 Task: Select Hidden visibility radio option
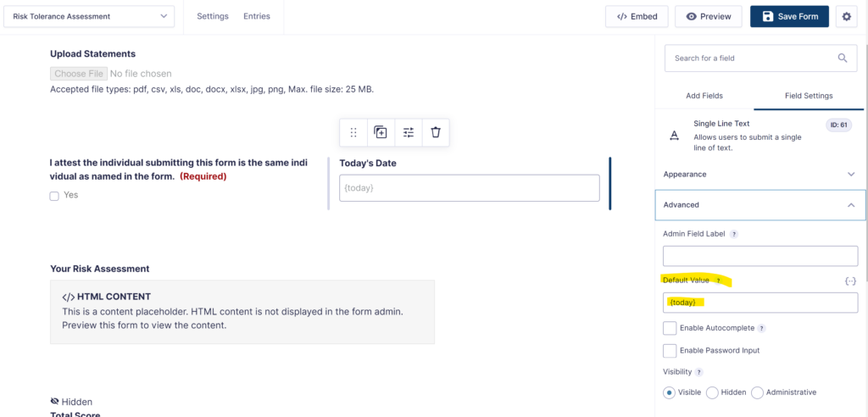pos(712,392)
